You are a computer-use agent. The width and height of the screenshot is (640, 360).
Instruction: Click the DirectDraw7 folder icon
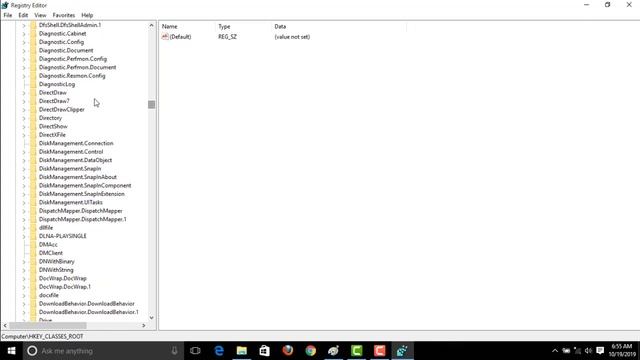coord(33,101)
